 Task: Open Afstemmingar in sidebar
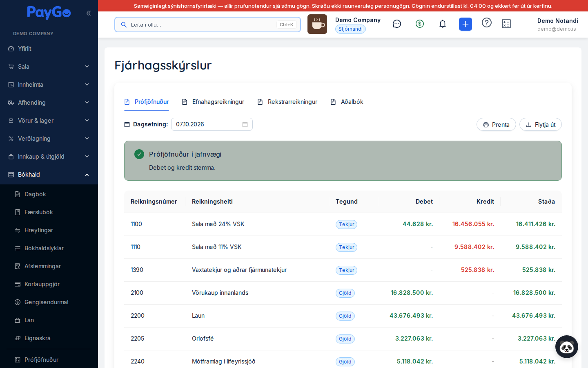click(49, 266)
